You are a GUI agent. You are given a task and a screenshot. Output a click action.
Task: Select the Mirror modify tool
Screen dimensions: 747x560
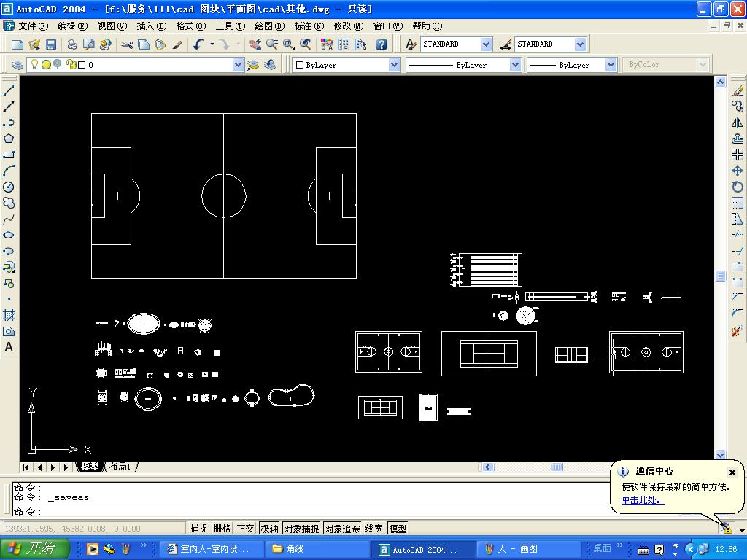[738, 122]
